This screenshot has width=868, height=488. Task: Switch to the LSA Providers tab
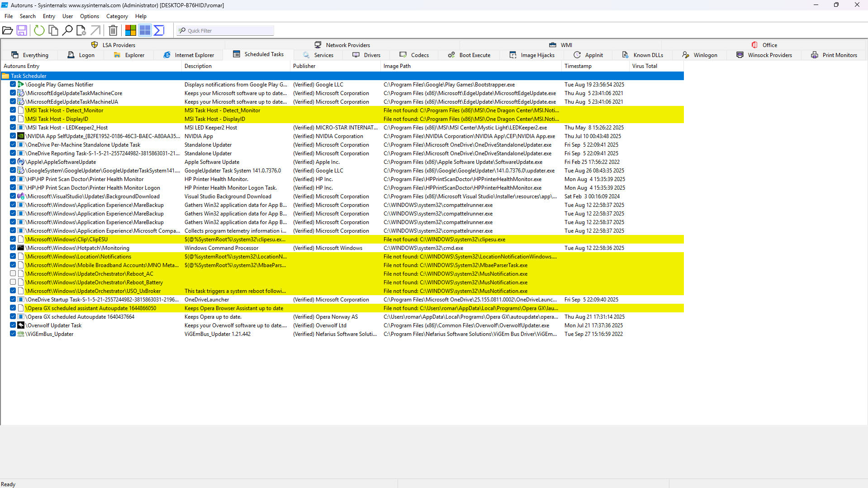[x=113, y=45]
